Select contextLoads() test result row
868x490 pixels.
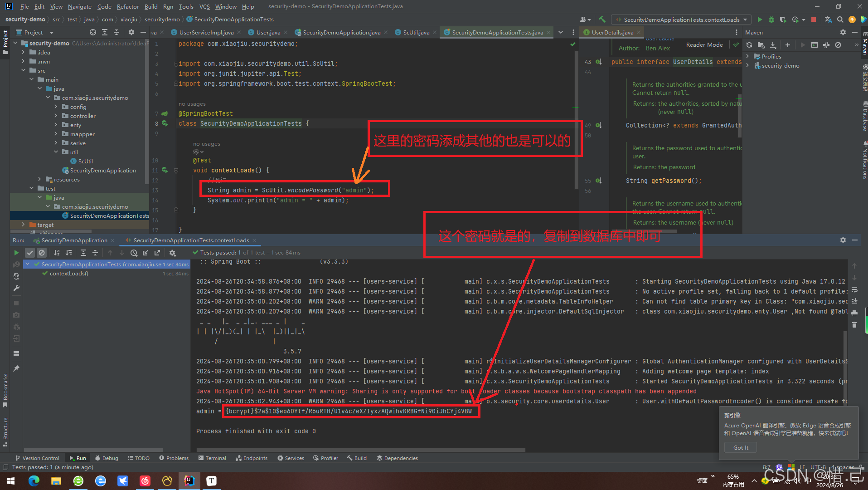point(107,274)
